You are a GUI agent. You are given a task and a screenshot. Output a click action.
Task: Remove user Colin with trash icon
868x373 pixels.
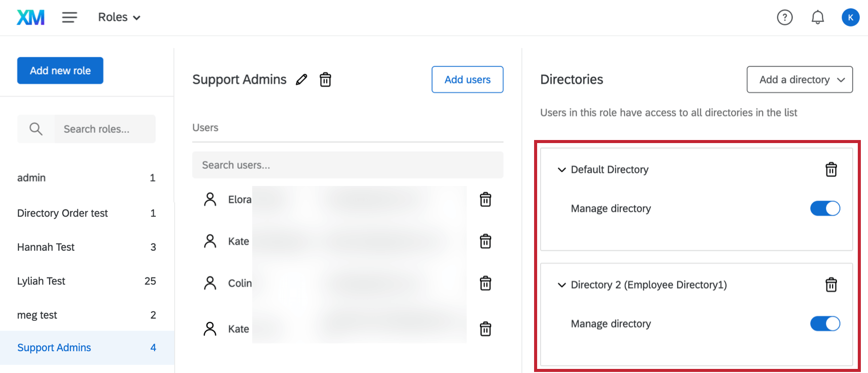(486, 283)
